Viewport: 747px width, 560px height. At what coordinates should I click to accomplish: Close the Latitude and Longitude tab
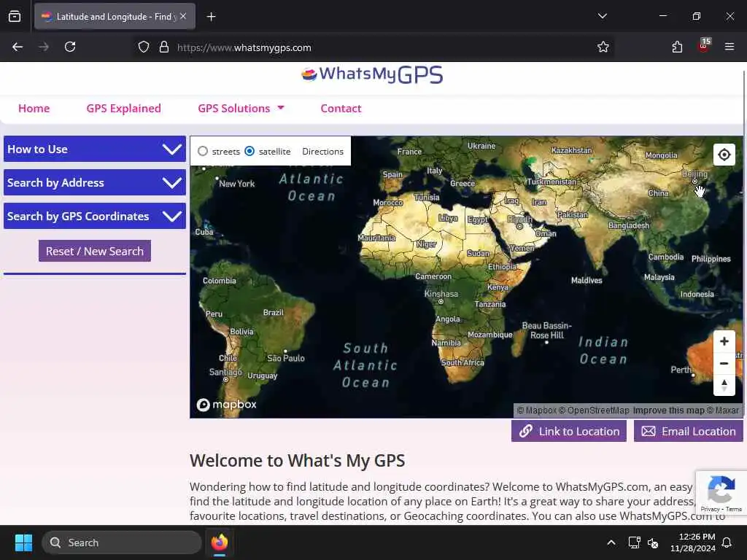[x=183, y=16]
